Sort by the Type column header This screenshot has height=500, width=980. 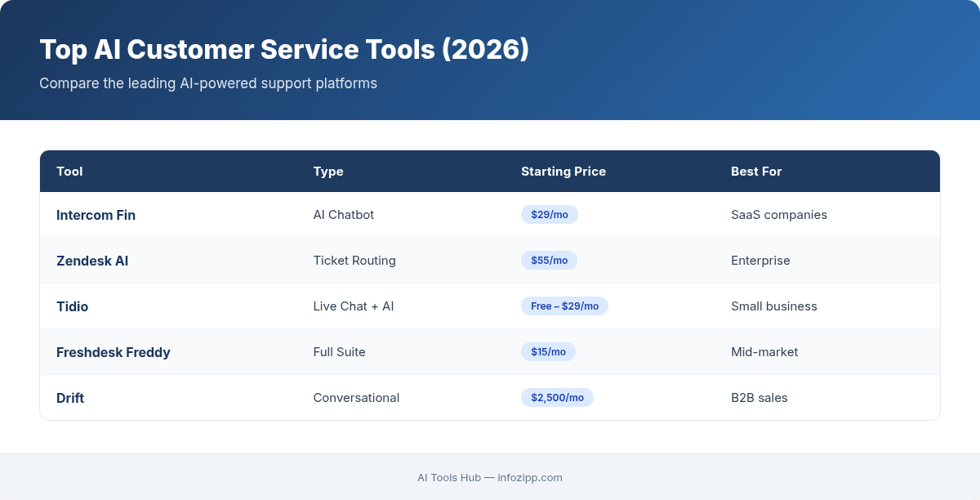328,172
